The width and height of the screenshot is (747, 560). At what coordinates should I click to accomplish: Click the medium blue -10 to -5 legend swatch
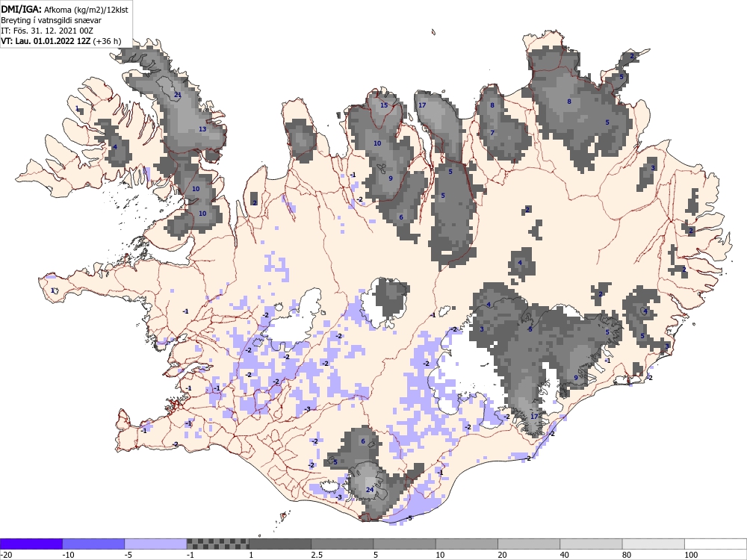coord(93,544)
